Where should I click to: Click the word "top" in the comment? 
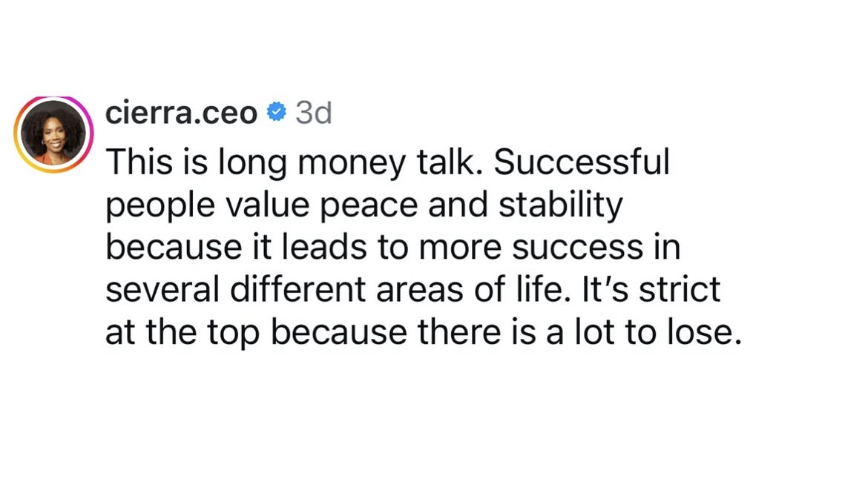pyautogui.click(x=233, y=334)
